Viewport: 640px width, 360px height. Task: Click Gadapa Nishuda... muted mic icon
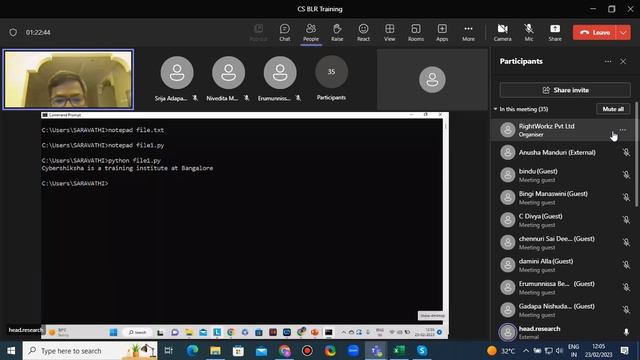point(626,309)
